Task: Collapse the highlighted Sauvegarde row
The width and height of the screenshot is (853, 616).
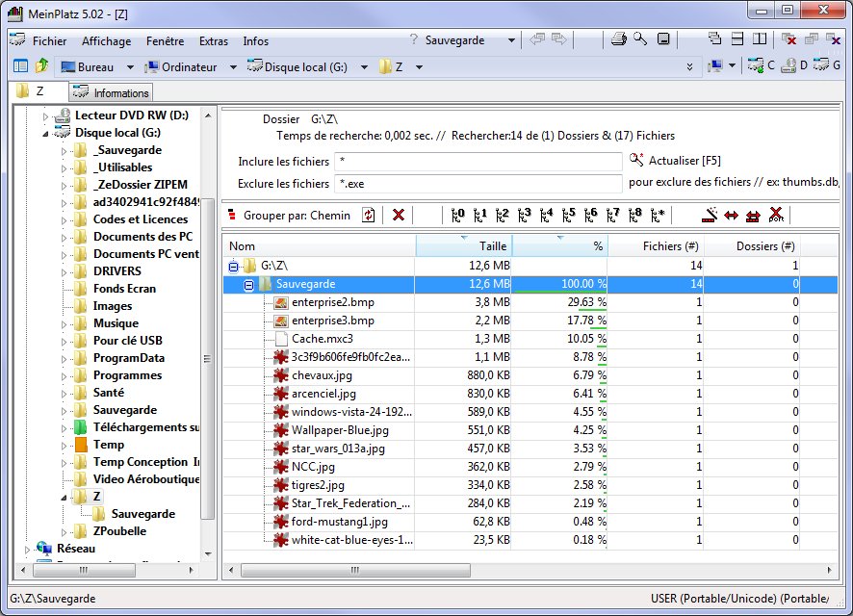Action: [248, 285]
